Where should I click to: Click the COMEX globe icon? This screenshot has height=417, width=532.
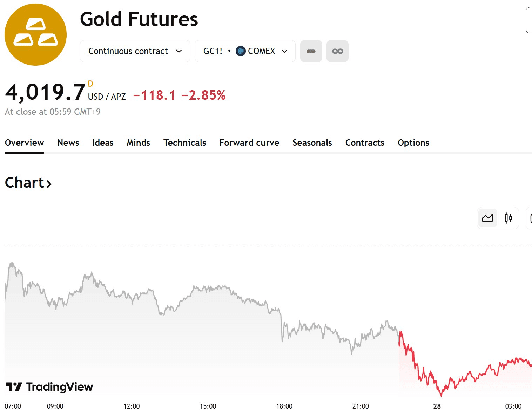point(241,51)
